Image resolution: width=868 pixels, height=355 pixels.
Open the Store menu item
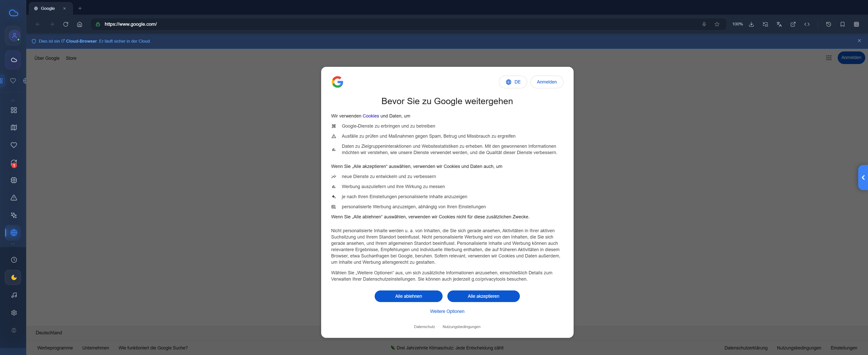tap(71, 58)
